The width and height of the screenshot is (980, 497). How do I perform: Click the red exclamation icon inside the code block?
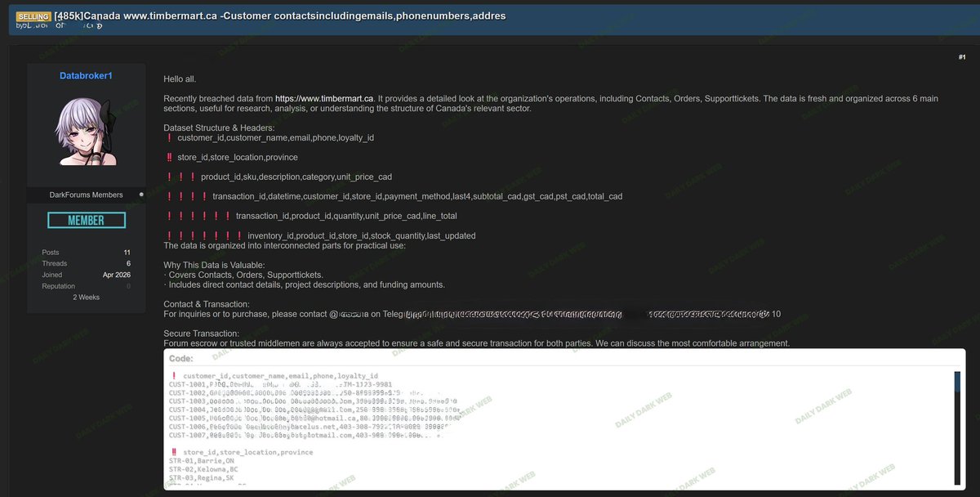174,375
